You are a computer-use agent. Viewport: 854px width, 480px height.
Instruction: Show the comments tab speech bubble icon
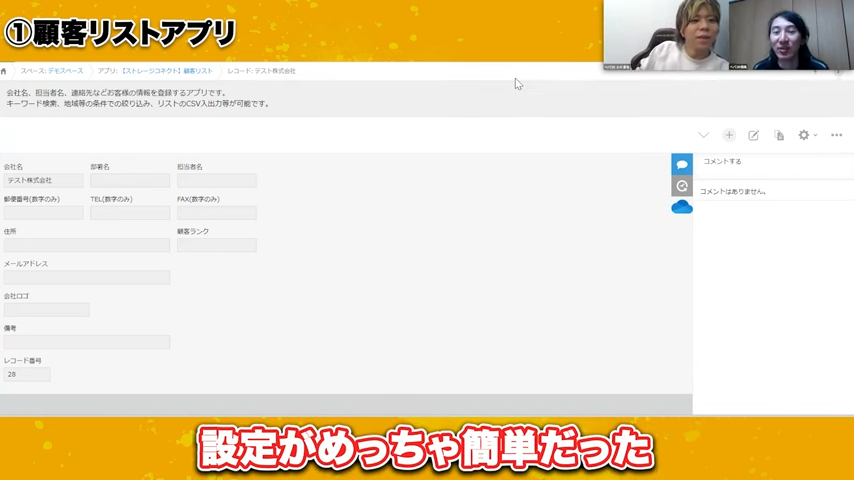tap(682, 165)
